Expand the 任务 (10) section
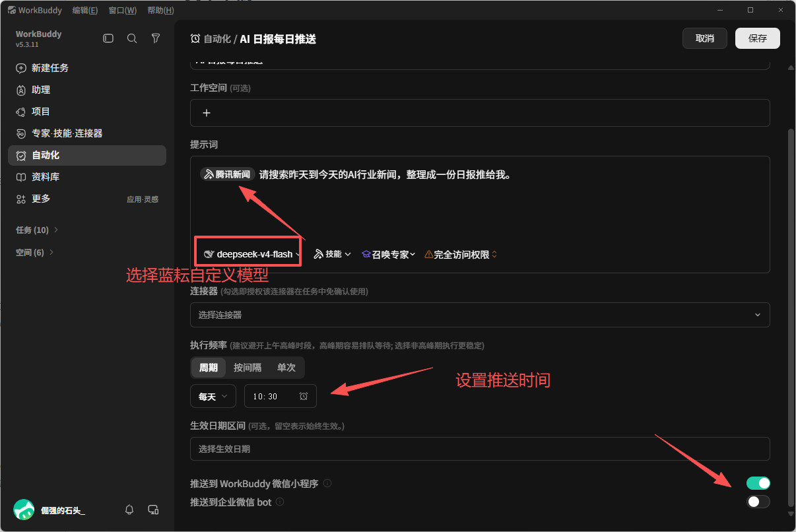Image resolution: width=796 pixels, height=532 pixels. pyautogui.click(x=37, y=230)
